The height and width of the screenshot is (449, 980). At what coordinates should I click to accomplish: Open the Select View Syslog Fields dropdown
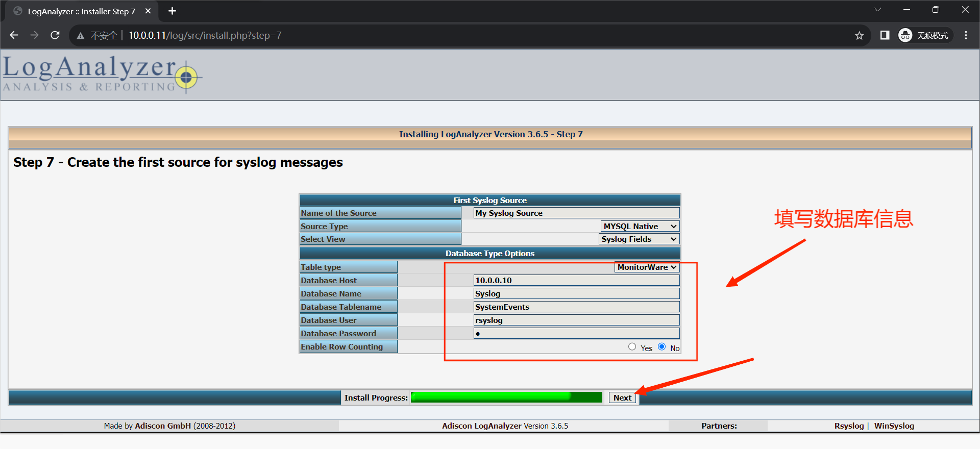coord(639,239)
